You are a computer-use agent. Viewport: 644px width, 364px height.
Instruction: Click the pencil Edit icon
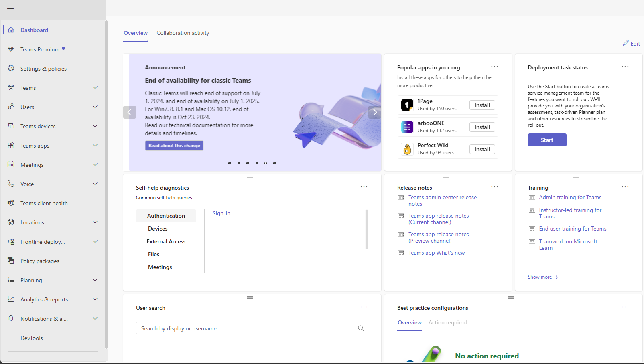pyautogui.click(x=626, y=43)
